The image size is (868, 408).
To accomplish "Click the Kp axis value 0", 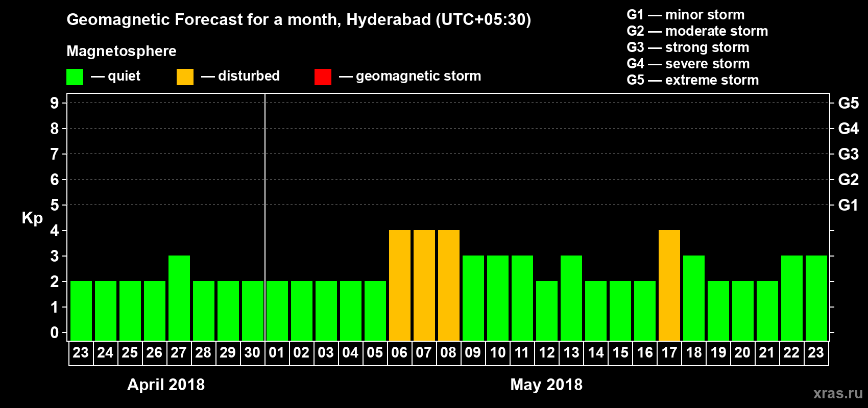I will [x=55, y=333].
